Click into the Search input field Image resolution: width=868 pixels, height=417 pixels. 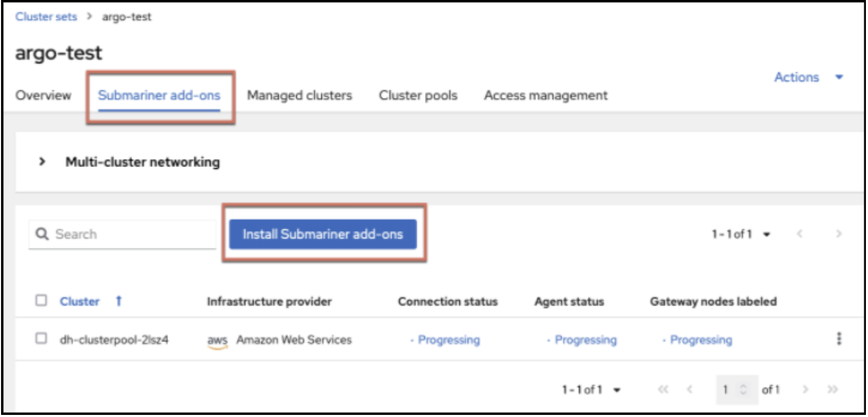tap(131, 234)
